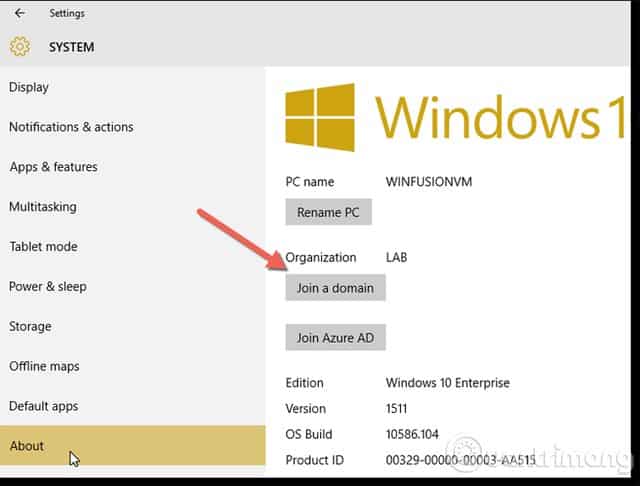The height and width of the screenshot is (486, 640).
Task: Click the Organization value LAB
Action: tap(396, 257)
